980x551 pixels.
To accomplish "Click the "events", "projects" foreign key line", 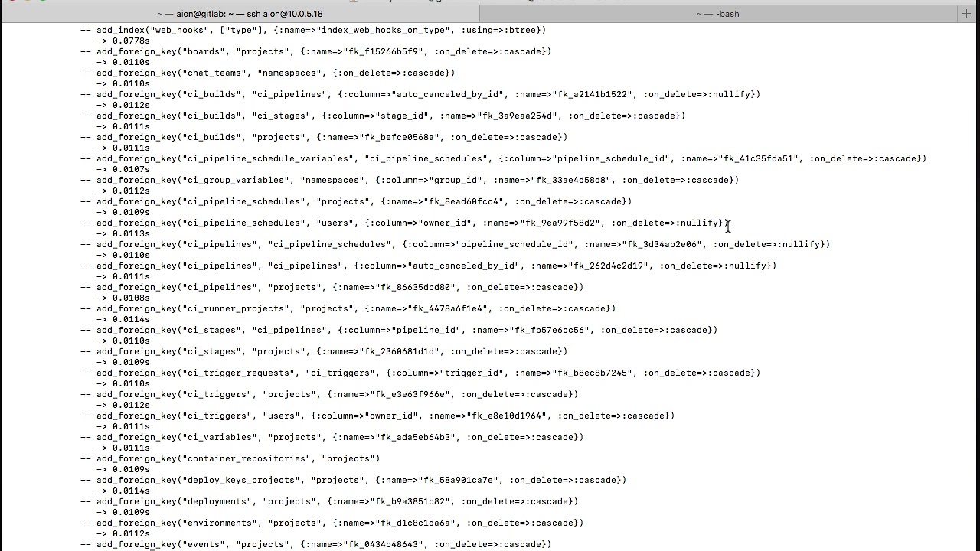I will pos(315,544).
